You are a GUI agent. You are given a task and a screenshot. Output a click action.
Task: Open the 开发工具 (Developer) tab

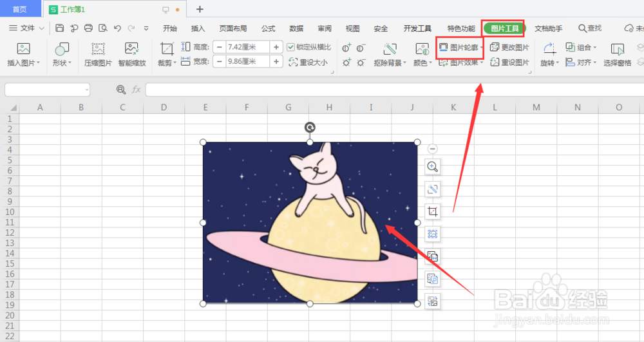(x=417, y=28)
